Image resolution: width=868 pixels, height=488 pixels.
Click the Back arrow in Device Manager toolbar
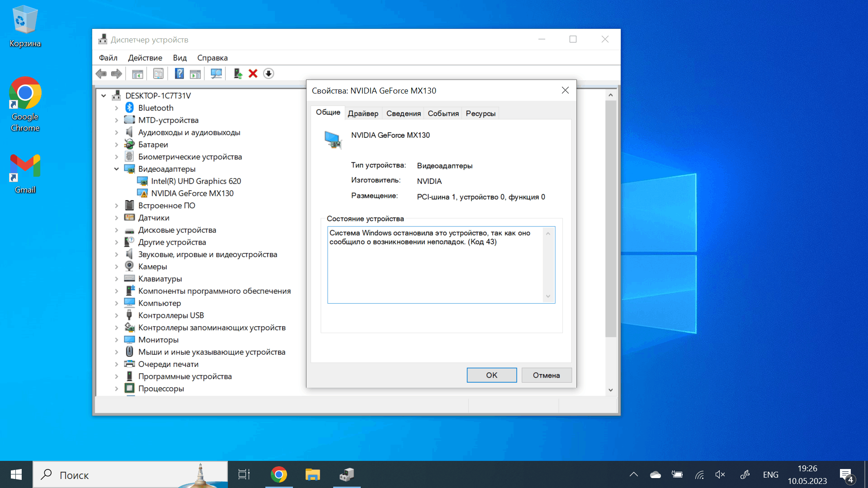click(x=101, y=74)
